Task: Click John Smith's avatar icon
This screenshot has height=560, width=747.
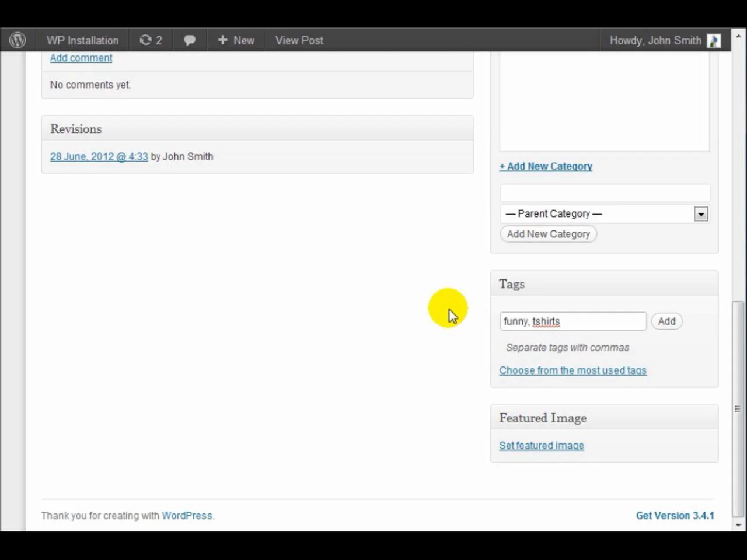Action: pyautogui.click(x=714, y=40)
